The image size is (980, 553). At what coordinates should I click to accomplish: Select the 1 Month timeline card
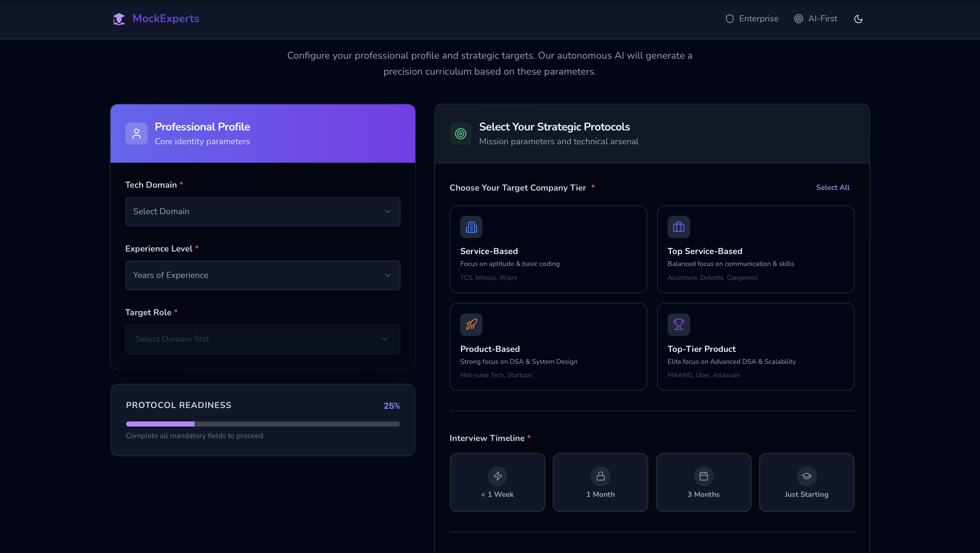(x=600, y=483)
